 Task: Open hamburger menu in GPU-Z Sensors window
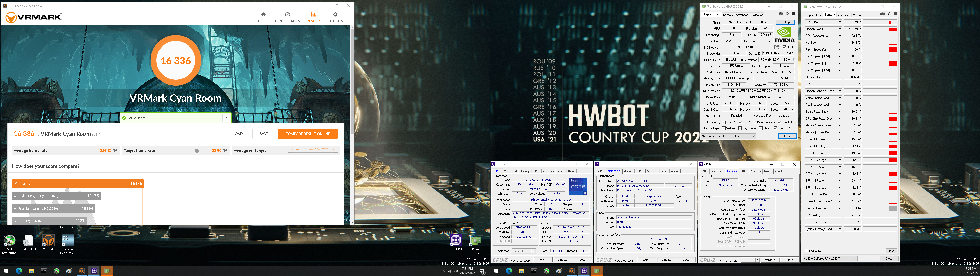896,14
